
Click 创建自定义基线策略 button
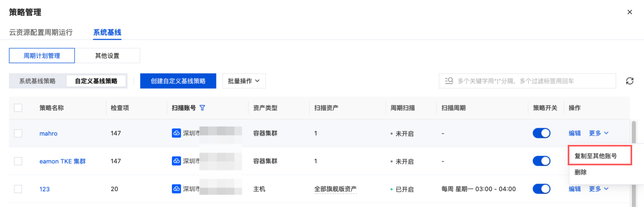click(178, 81)
